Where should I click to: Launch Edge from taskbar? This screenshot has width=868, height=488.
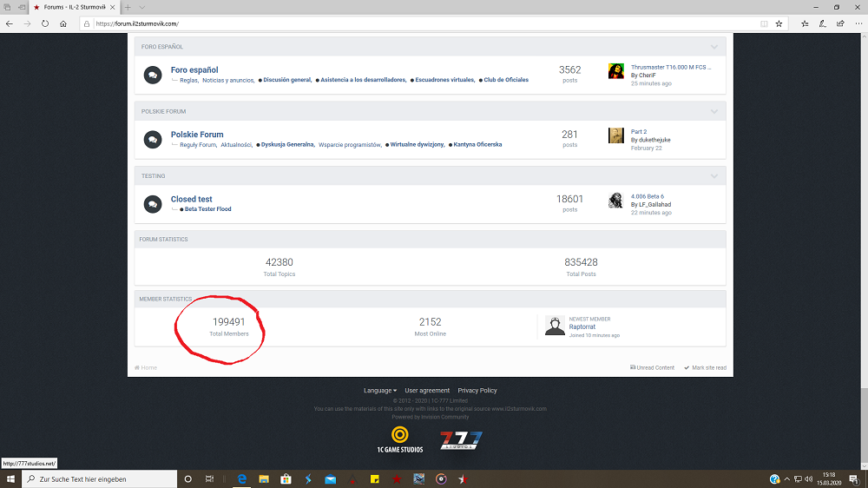(242, 479)
